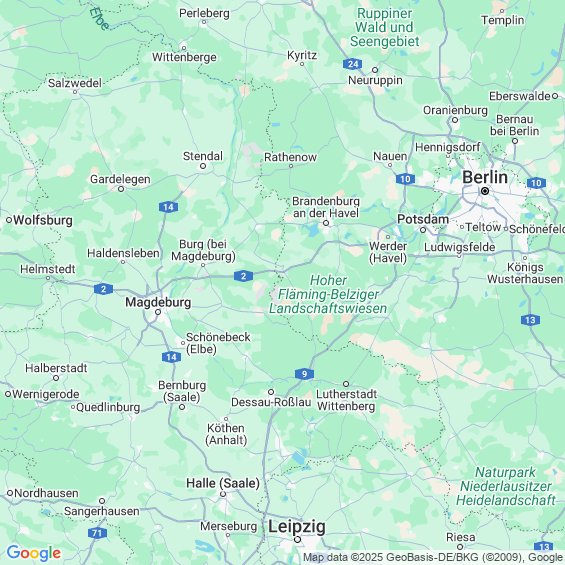Click the Berlin city marker
The width and height of the screenshot is (565, 565).
coord(485,191)
